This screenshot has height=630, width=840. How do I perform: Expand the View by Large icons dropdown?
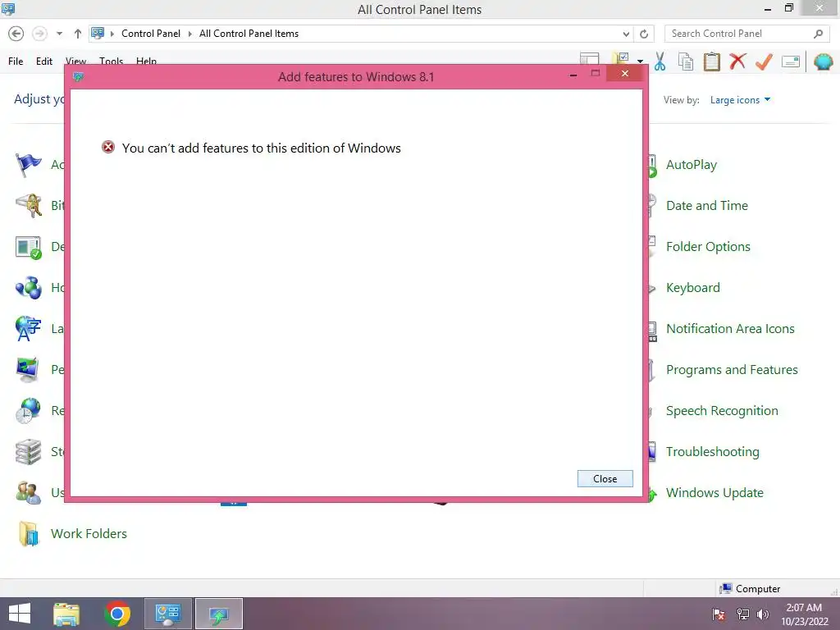[740, 100]
